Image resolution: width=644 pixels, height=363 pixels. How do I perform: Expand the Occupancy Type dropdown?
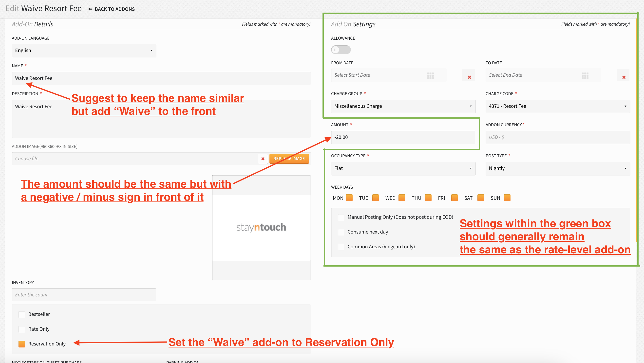tap(403, 168)
